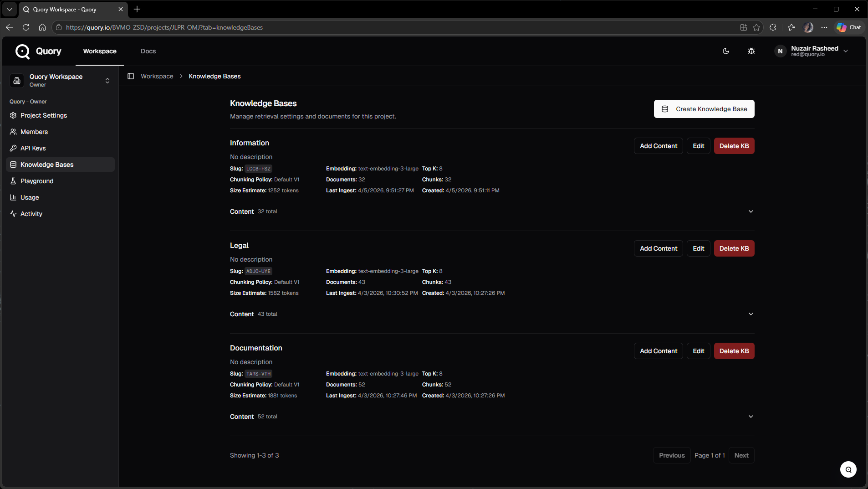This screenshot has height=489, width=868.
Task: Open the Playground page
Action: (x=60, y=181)
